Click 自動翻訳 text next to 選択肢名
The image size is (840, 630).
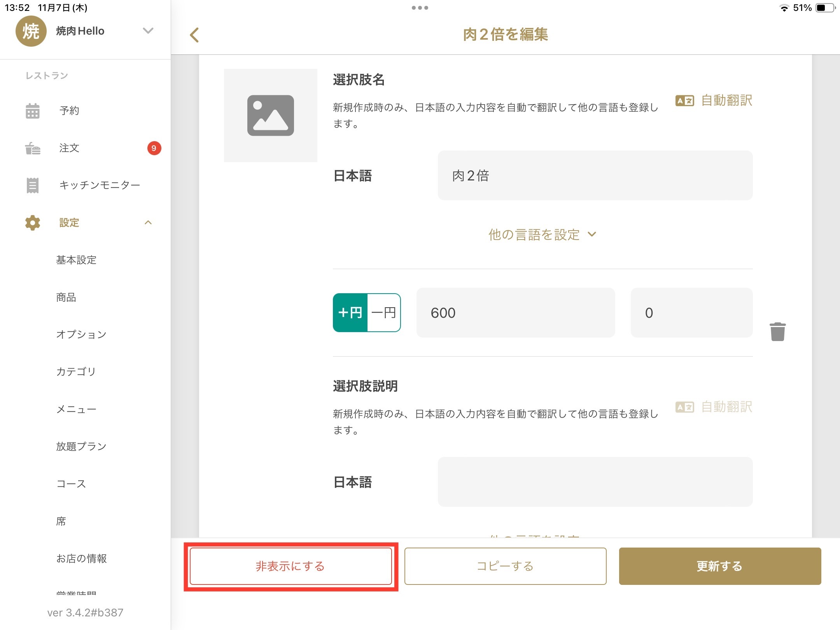[726, 100]
